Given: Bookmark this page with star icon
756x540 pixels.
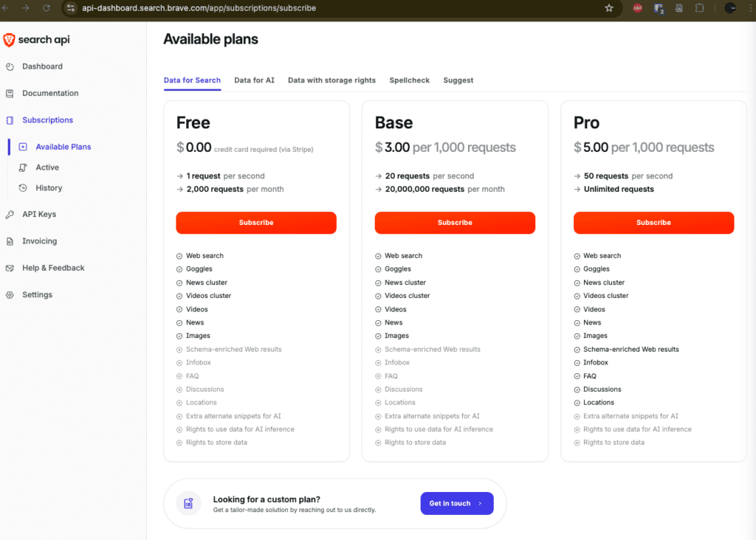Looking at the screenshot, I should [x=609, y=7].
